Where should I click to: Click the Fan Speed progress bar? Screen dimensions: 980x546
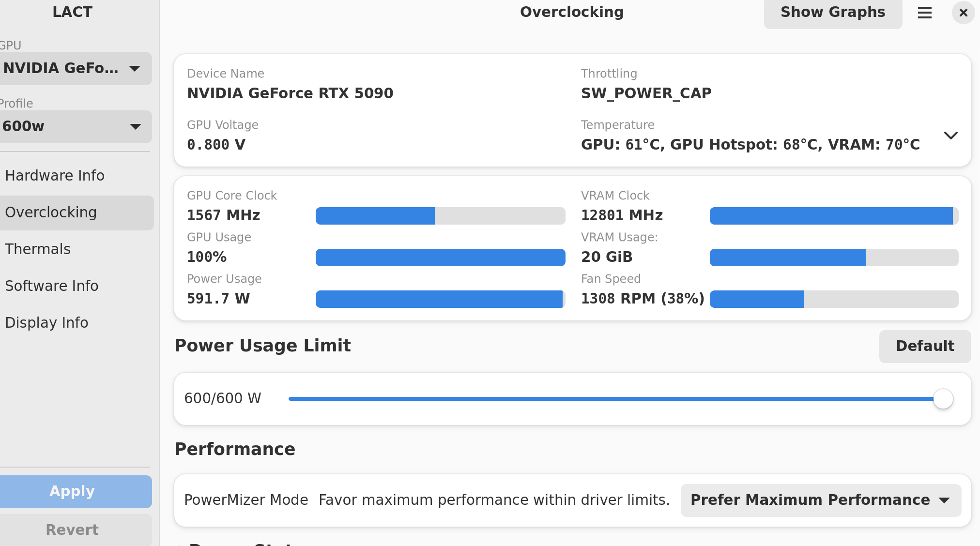(834, 299)
